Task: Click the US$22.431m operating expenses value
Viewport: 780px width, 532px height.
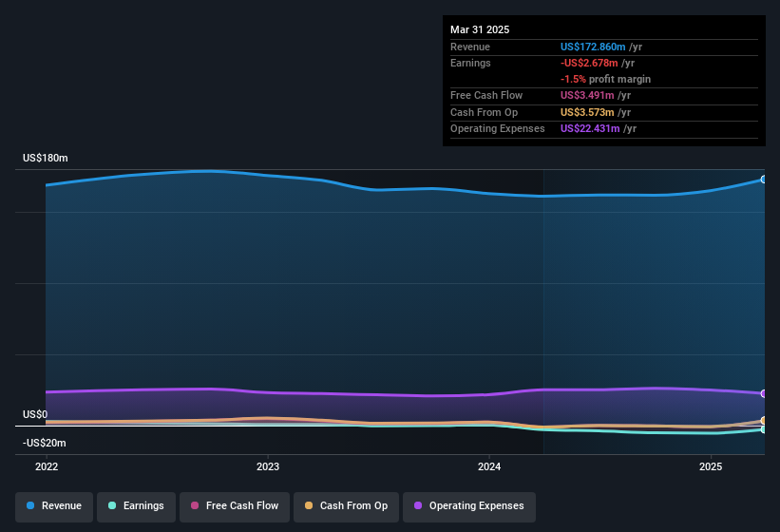Action: click(x=590, y=129)
